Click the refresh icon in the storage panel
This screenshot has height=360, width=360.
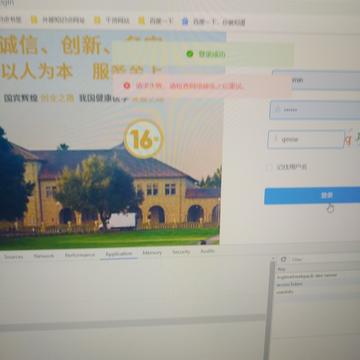283,259
